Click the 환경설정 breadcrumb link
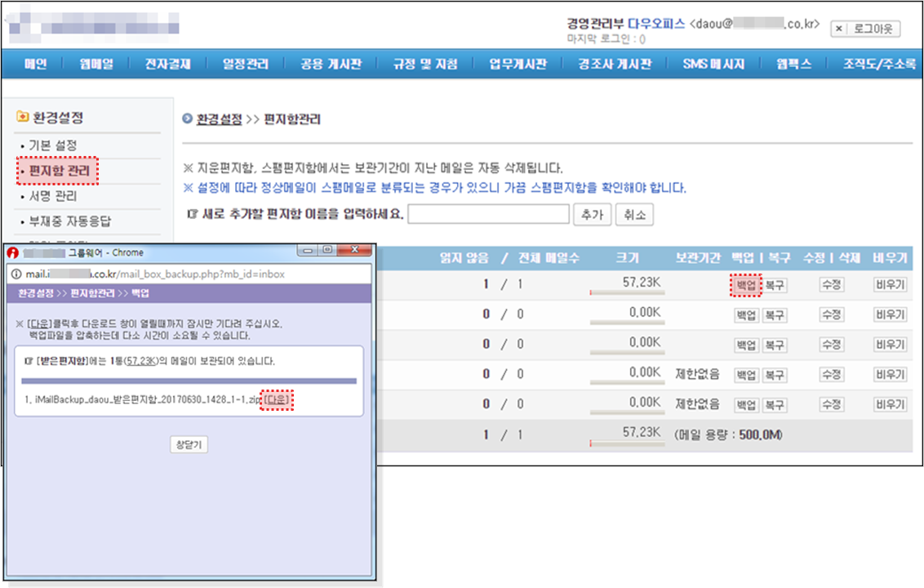This screenshot has height=588, width=924. [219, 119]
